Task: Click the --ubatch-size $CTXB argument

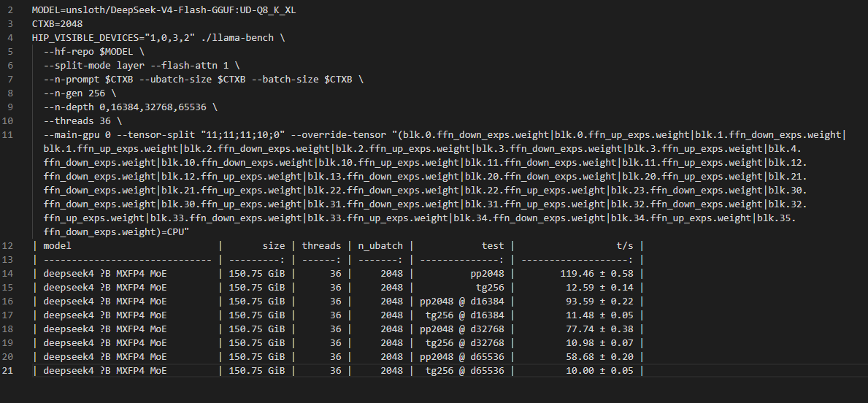Action: 192,79
